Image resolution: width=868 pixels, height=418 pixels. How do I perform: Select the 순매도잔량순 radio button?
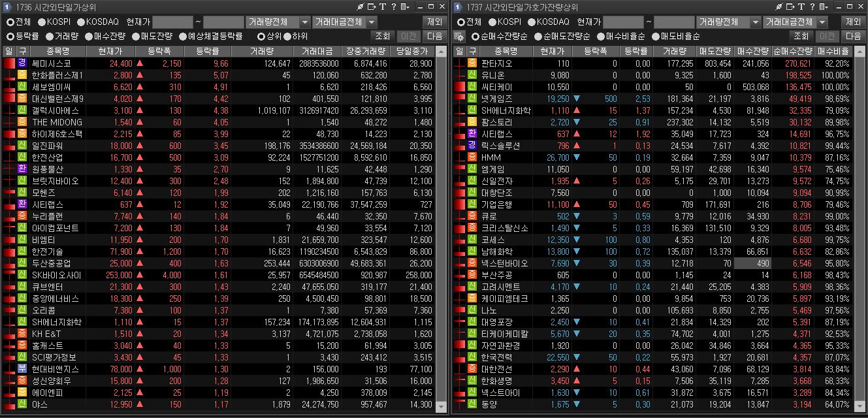pyautogui.click(x=538, y=36)
